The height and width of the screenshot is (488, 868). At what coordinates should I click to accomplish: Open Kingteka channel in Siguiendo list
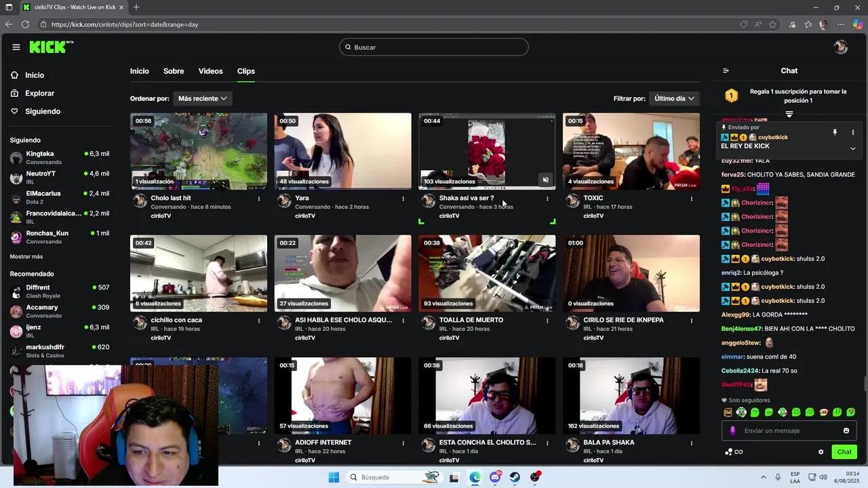click(x=60, y=157)
